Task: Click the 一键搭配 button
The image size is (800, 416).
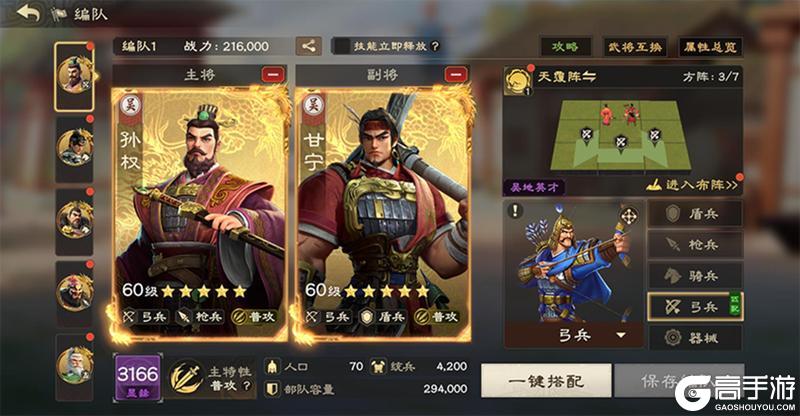Action: 546,381
